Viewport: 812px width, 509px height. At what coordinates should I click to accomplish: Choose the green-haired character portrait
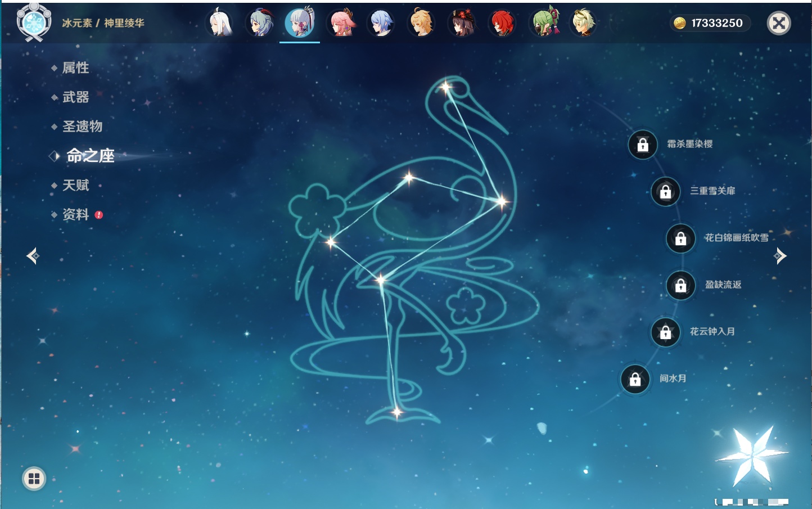coord(544,24)
